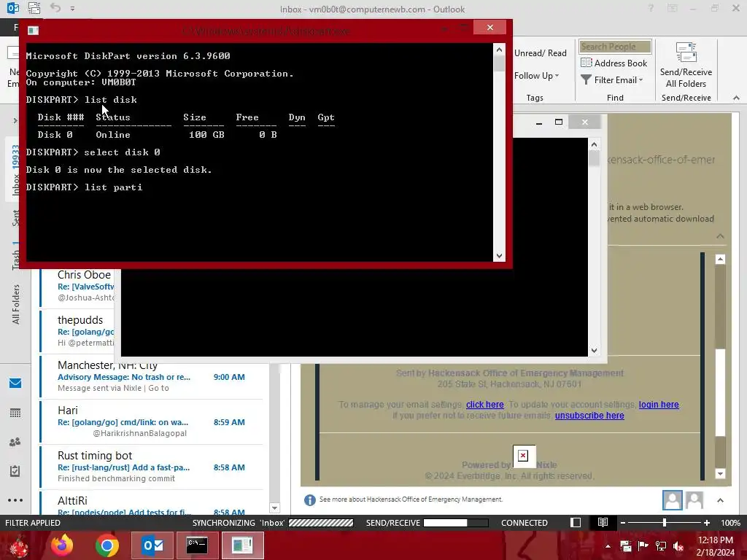Open the Customize Quick Access Toolbar dropdown

[72, 9]
